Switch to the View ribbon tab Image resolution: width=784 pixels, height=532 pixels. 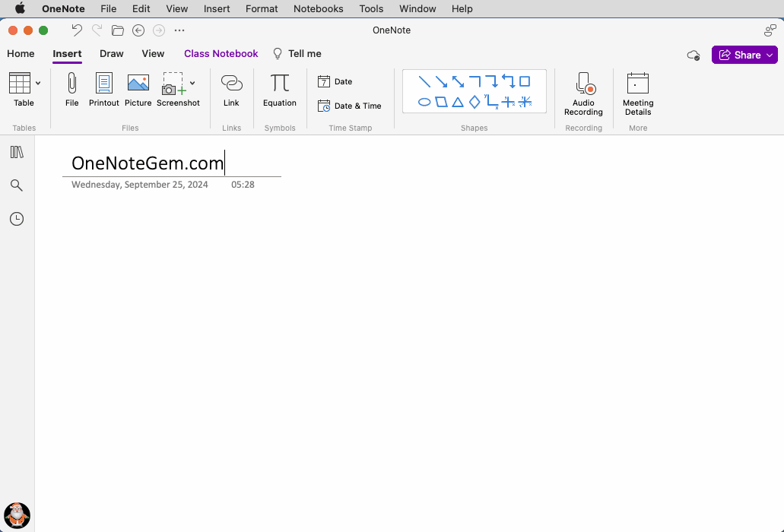click(153, 54)
